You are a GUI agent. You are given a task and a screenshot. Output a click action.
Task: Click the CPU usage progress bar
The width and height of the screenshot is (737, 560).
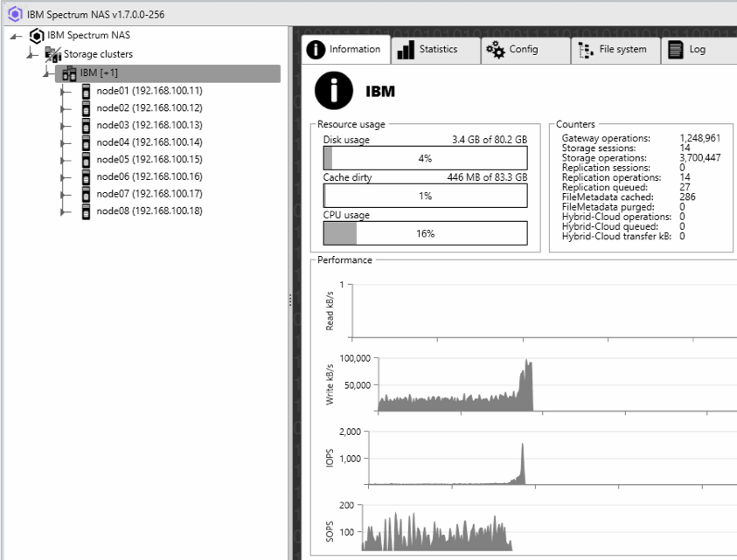(424, 232)
